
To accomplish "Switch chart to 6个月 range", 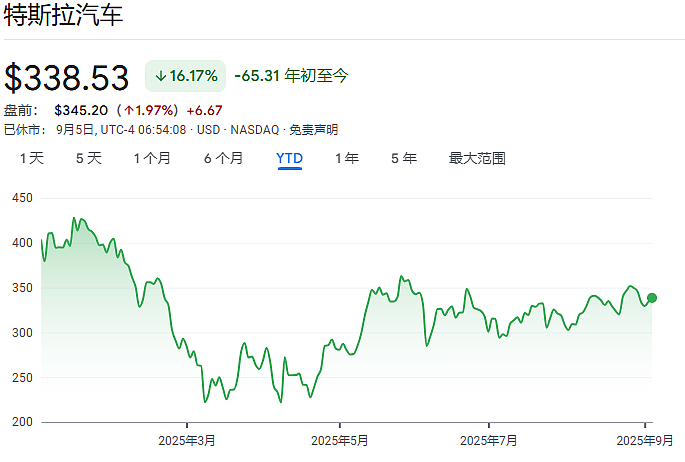I will pos(223,158).
